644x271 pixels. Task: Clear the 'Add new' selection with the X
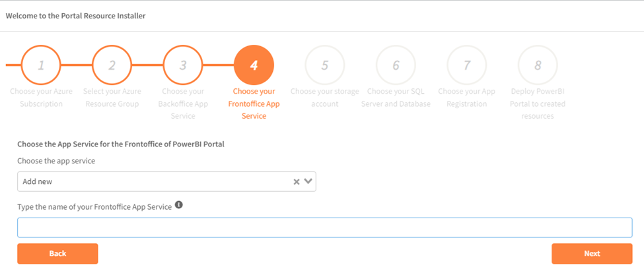(297, 181)
